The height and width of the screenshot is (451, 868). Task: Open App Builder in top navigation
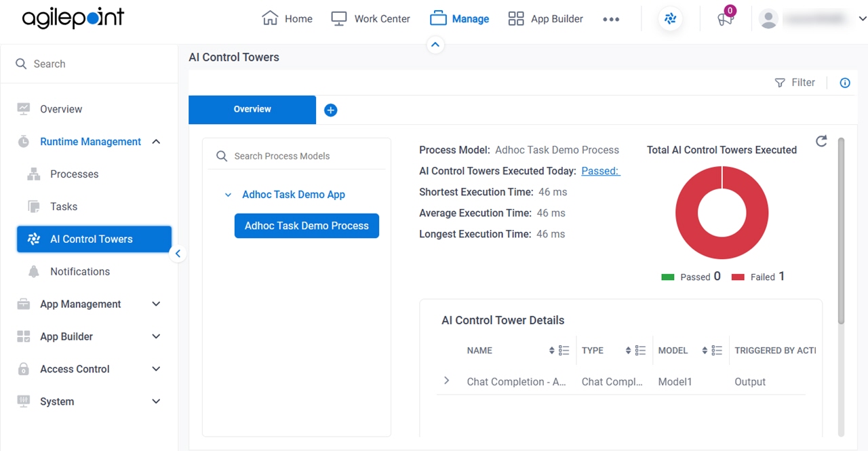(546, 18)
